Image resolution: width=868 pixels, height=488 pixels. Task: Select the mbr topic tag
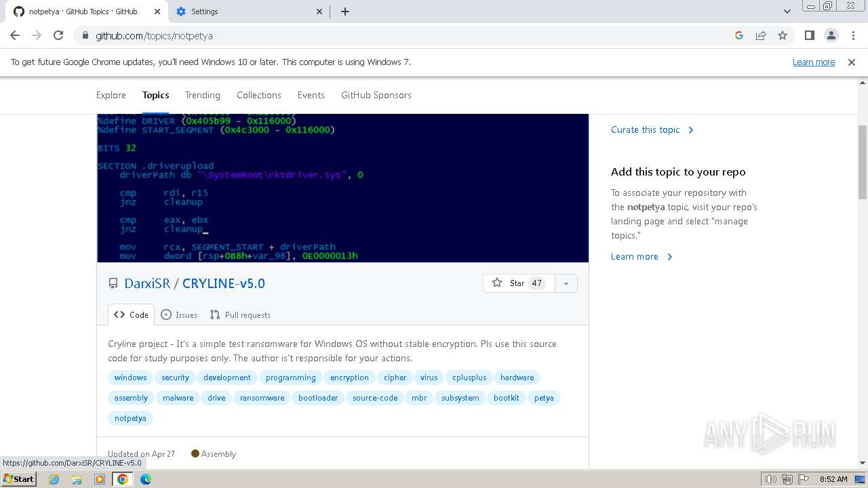419,398
